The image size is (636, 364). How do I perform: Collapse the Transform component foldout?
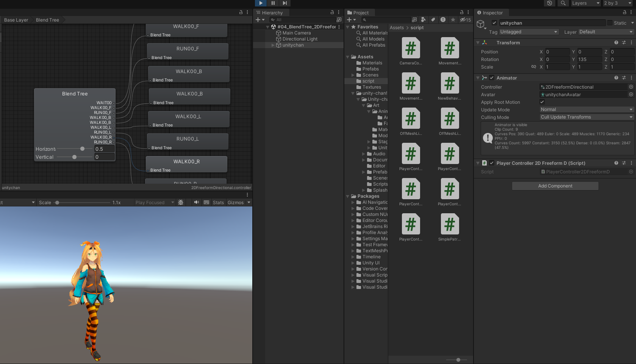click(x=478, y=43)
